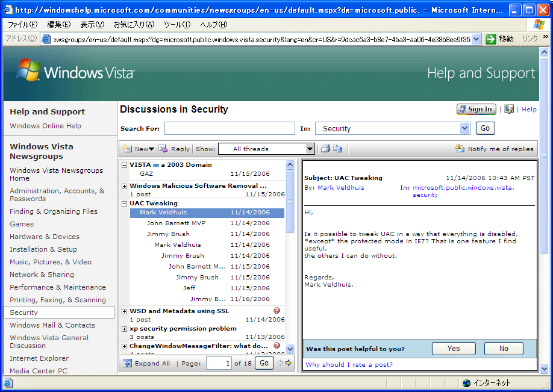This screenshot has width=553, height=392.
Task: Open Windows Mail & Contacts newsgroup
Action: (52, 325)
